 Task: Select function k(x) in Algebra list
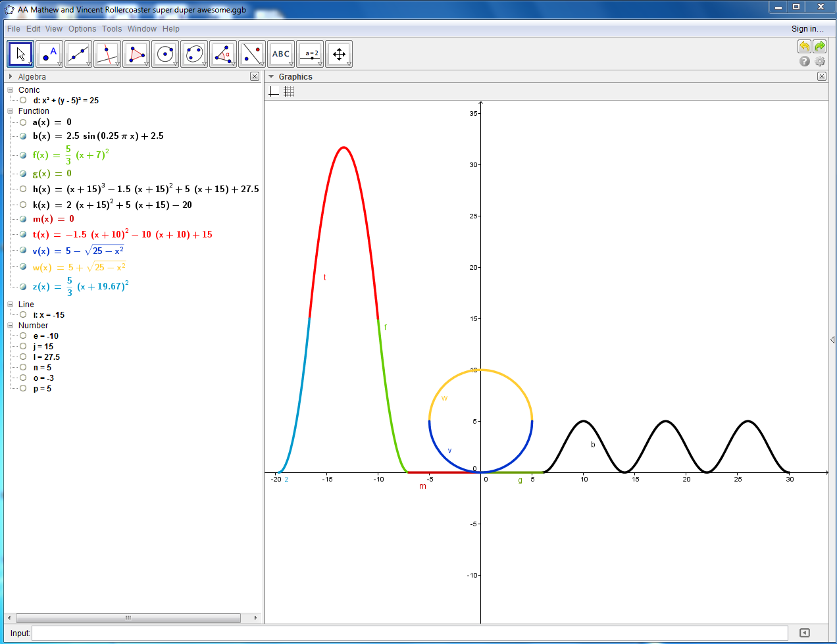tap(113, 205)
